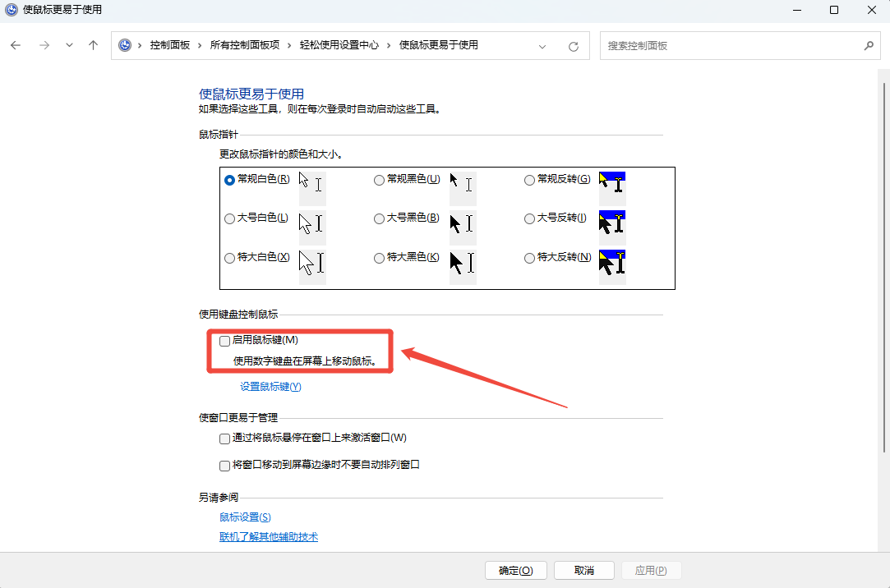Enable the 启用鼠标键(M) checkbox
The width and height of the screenshot is (890, 588).
pos(225,341)
